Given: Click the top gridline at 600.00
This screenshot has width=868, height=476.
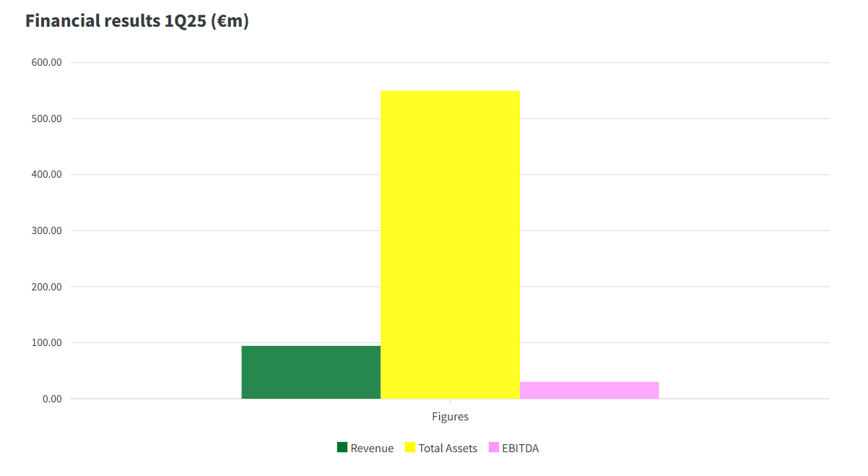Looking at the screenshot, I should point(451,63).
